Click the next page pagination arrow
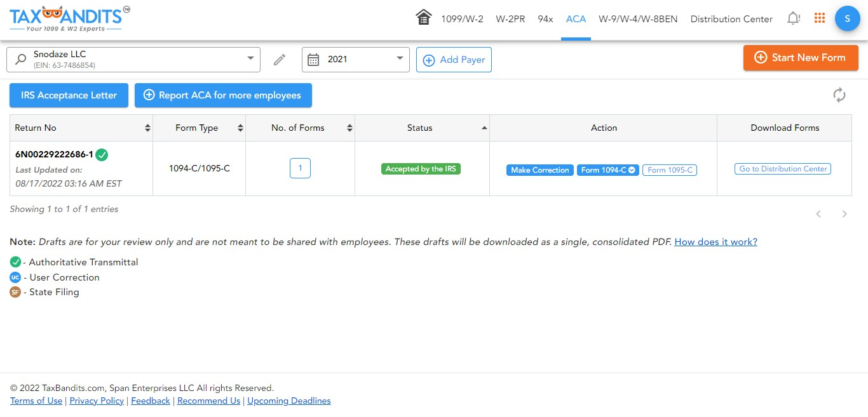The height and width of the screenshot is (417, 868). (x=844, y=214)
